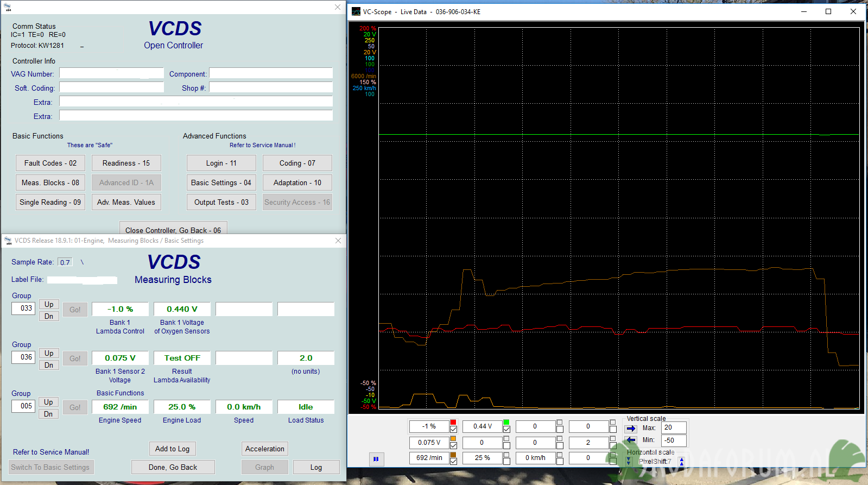Close the VC-Scope window
The image size is (868, 485).
(x=853, y=11)
